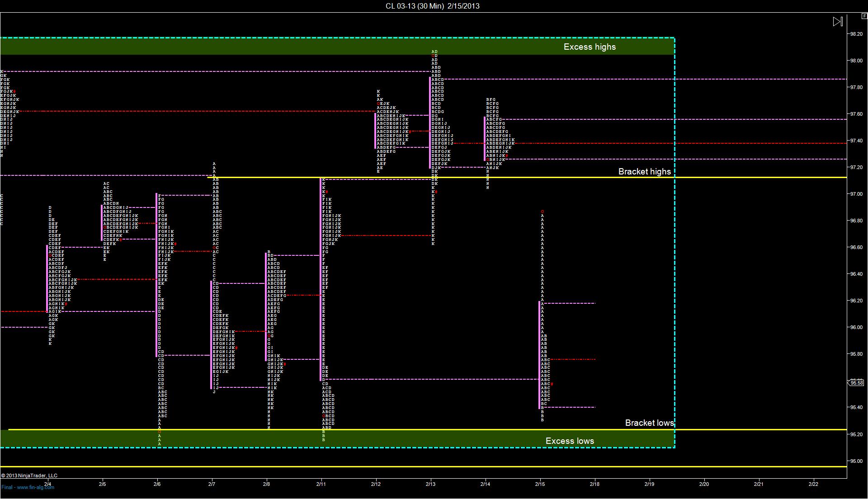Click the 2/12 date on time axis
This screenshot has width=868, height=499.
coord(376,484)
